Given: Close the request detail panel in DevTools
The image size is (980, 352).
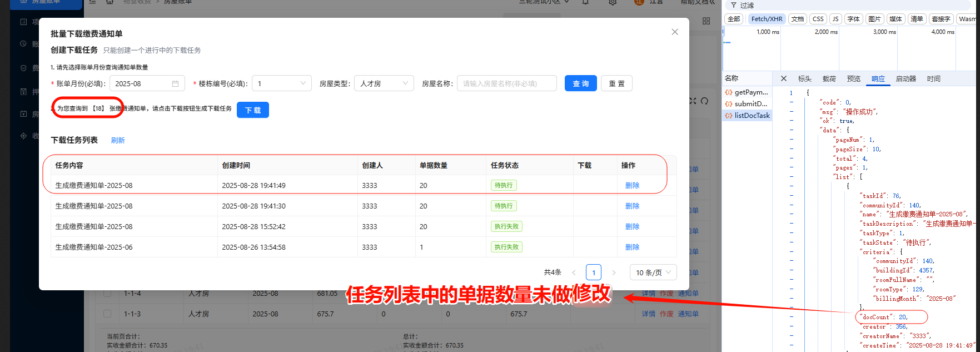Looking at the screenshot, I should [784, 78].
